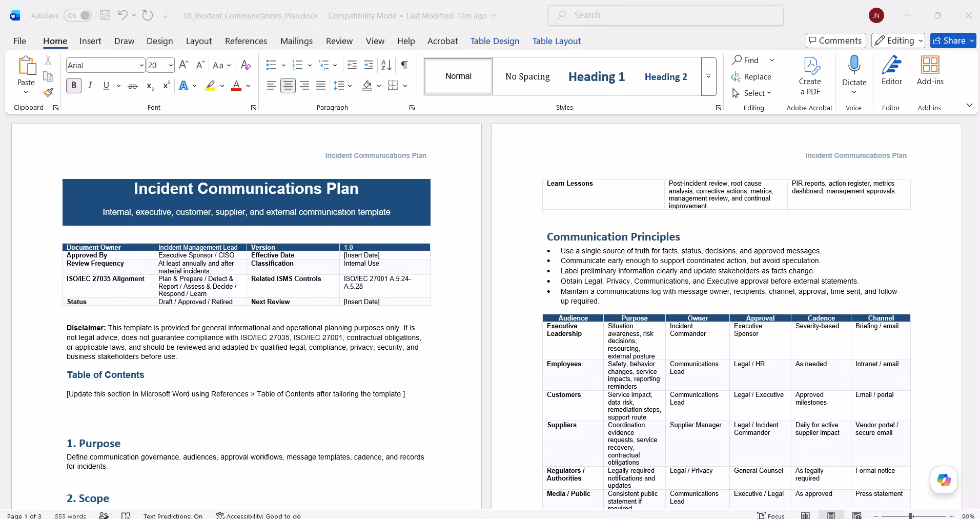Click the Format Painter brush icon
This screenshot has width=980, height=519.
48,92
